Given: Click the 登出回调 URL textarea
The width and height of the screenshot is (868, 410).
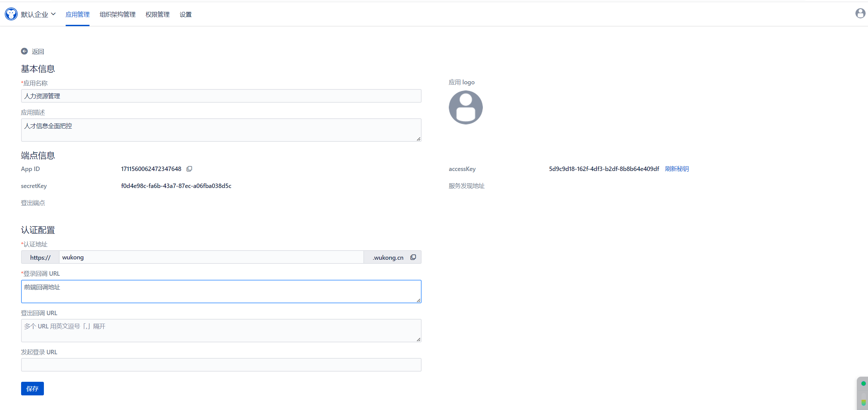Looking at the screenshot, I should pyautogui.click(x=221, y=330).
